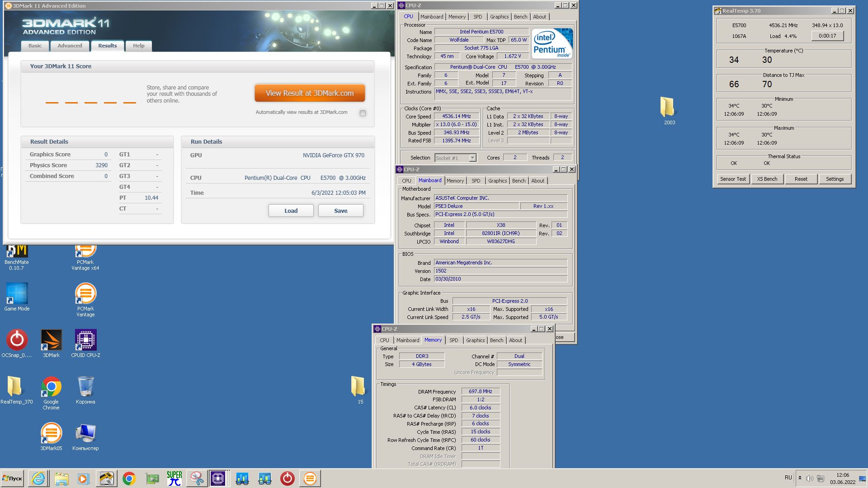Screen dimensions: 868x488
Task: Open Memory tab in top CPU-Z window
Action: tap(457, 17)
